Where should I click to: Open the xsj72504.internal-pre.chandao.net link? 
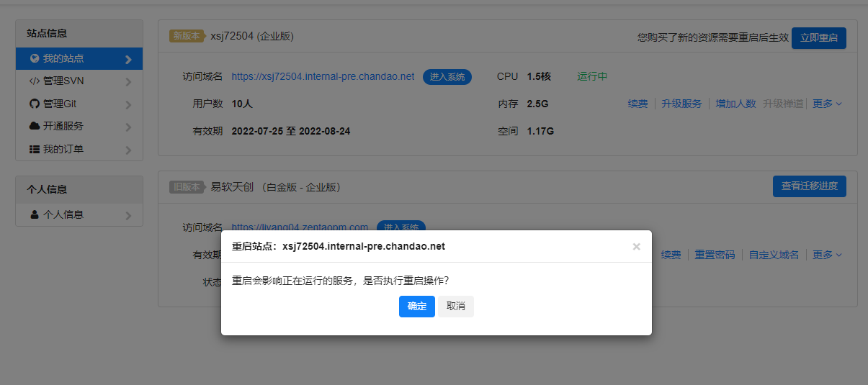pyautogui.click(x=323, y=76)
